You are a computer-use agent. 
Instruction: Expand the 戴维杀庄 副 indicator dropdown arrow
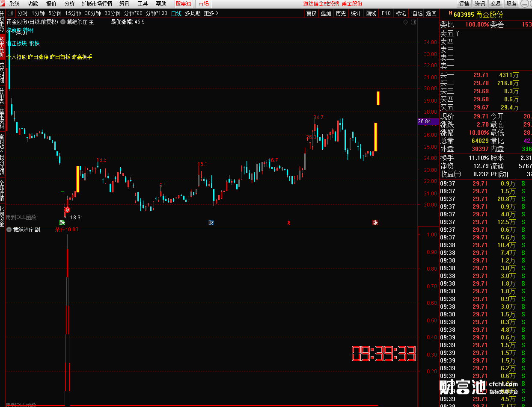[x=9, y=230]
